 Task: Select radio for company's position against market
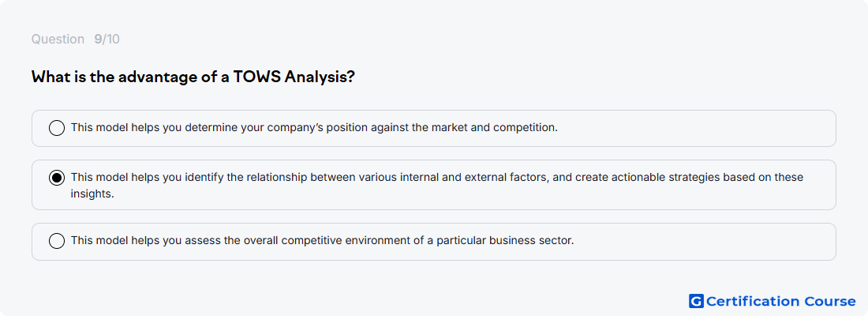pyautogui.click(x=57, y=128)
